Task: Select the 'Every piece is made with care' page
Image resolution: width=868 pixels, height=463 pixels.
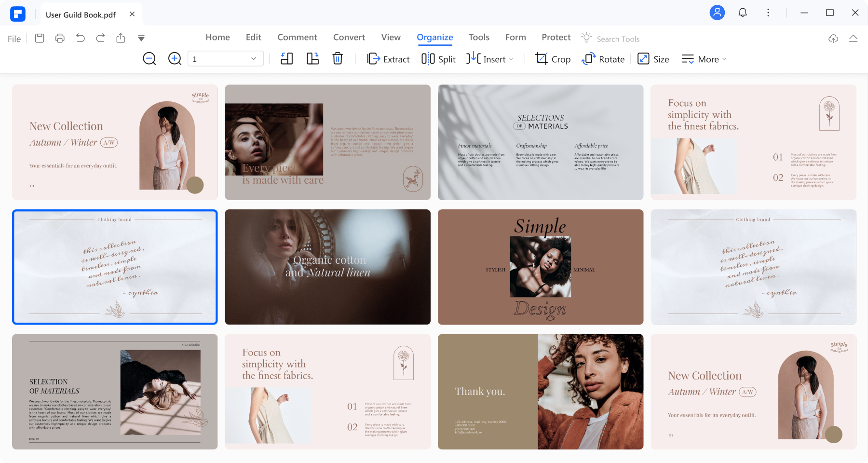Action: tap(328, 142)
